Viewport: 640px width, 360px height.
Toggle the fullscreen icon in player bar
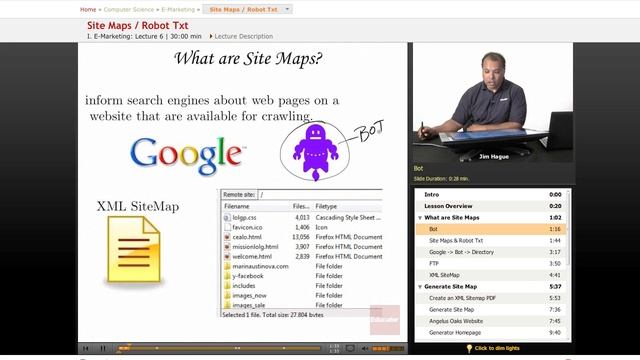[x=350, y=348]
